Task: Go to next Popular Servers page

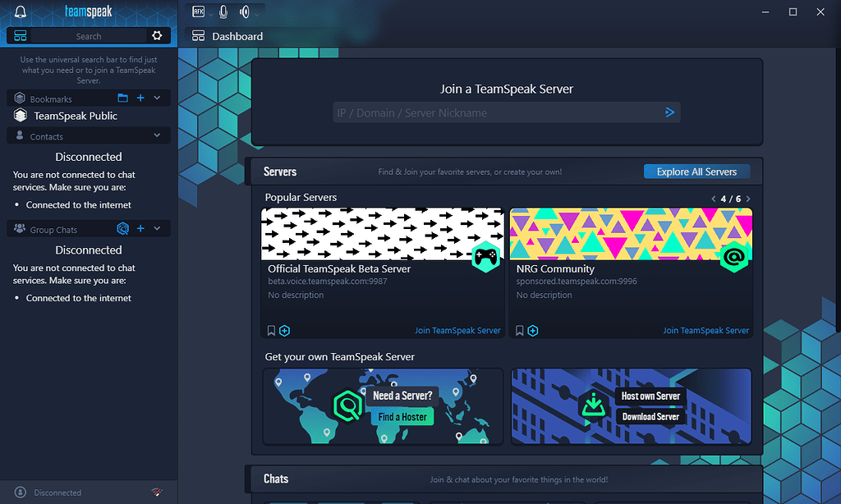Action: coord(748,199)
